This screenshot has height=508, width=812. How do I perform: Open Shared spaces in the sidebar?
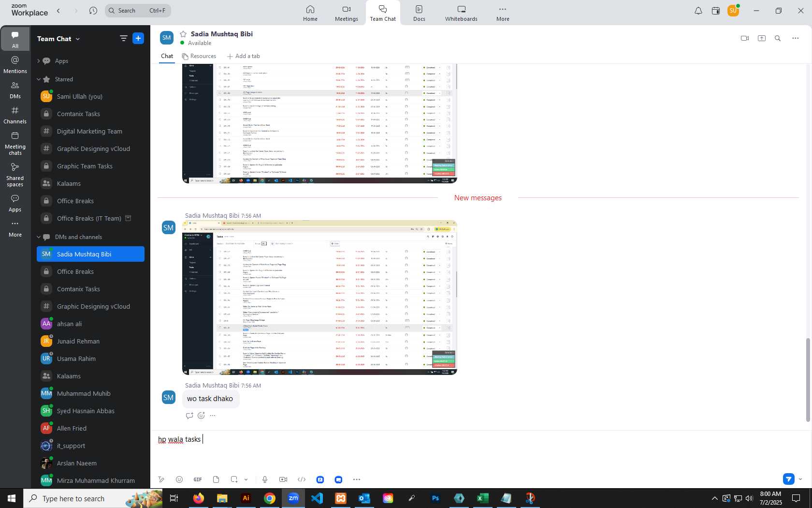tap(15, 175)
